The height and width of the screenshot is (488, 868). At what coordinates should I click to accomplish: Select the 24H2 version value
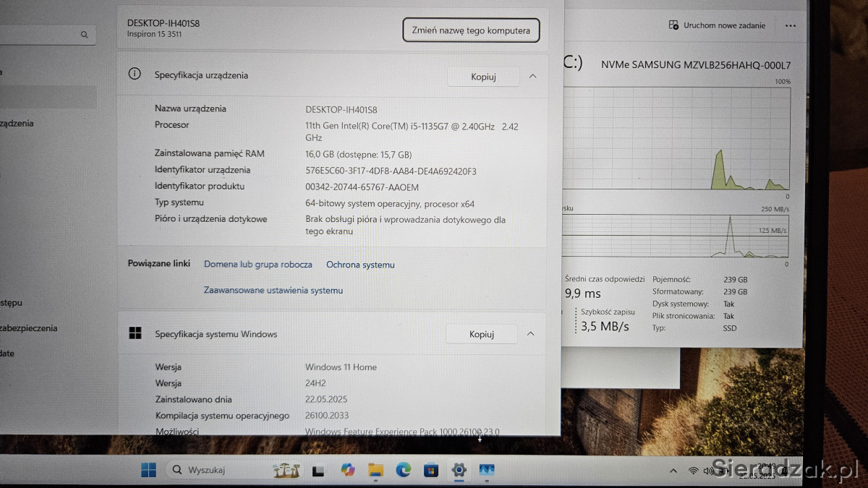[315, 383]
